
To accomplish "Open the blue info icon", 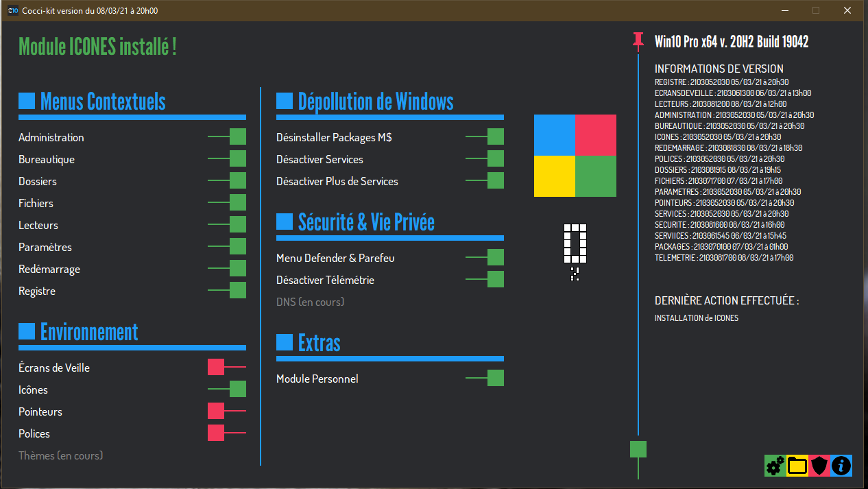I will click(841, 466).
